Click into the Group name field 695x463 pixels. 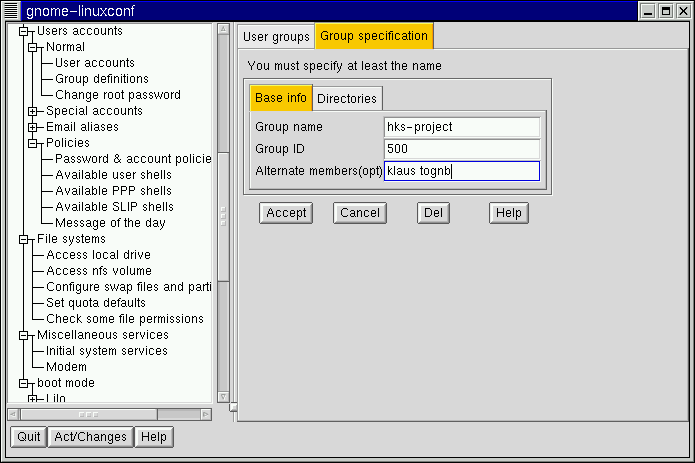click(x=462, y=127)
